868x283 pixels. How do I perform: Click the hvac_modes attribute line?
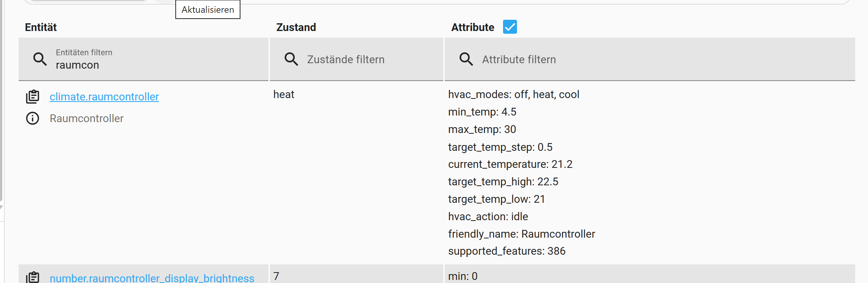coord(513,94)
